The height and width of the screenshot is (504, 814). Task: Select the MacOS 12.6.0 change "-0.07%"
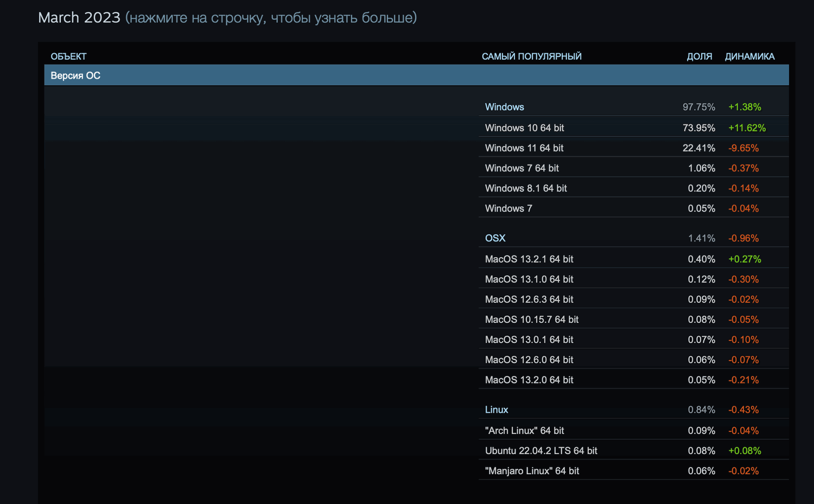coord(743,360)
